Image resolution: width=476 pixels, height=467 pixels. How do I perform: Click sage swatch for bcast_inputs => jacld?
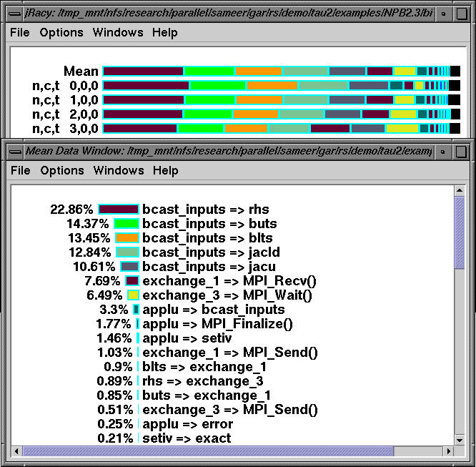(x=127, y=252)
